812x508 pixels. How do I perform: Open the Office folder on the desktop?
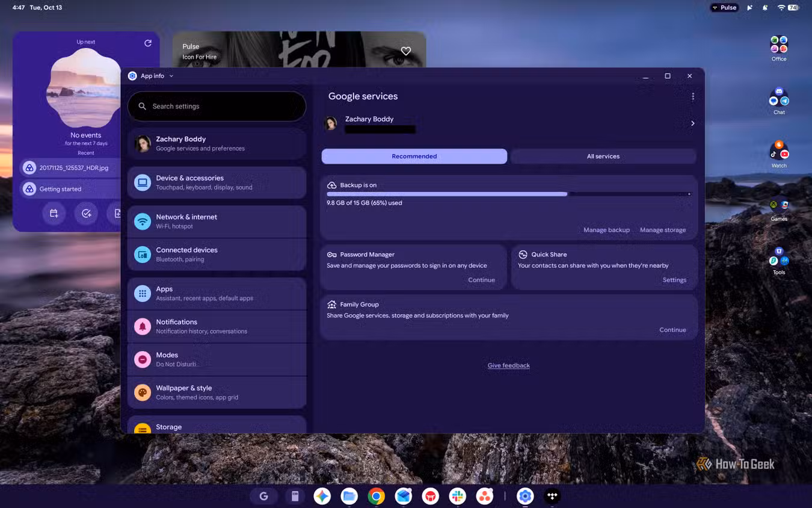click(779, 48)
